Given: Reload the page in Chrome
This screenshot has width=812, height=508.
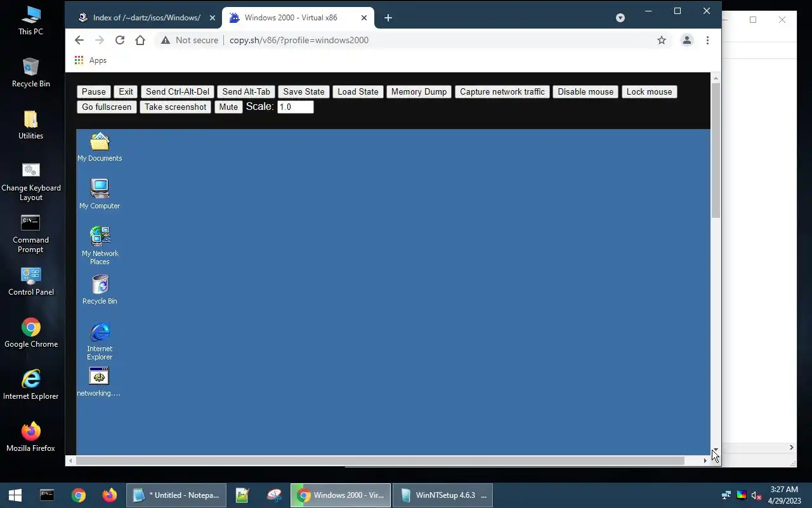Looking at the screenshot, I should coord(119,40).
